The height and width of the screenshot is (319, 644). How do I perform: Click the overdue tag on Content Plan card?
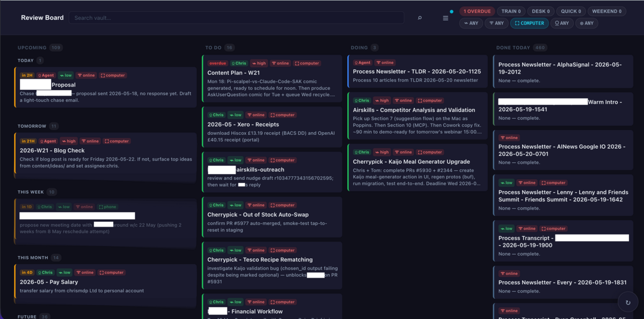click(x=217, y=63)
